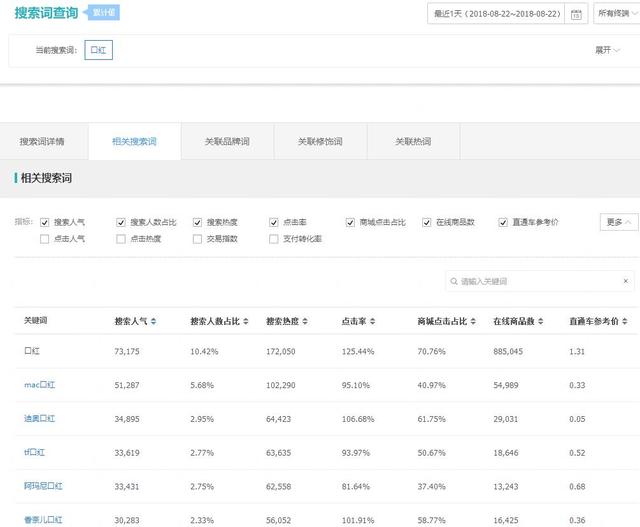Sort by 搜索人气 column arrows

point(153,321)
